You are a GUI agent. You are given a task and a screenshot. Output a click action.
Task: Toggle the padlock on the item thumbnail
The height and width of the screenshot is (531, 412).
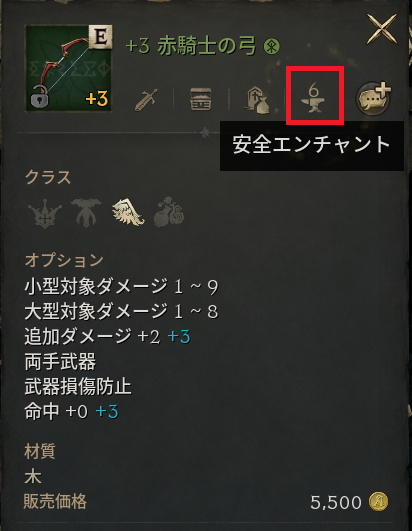[39, 97]
